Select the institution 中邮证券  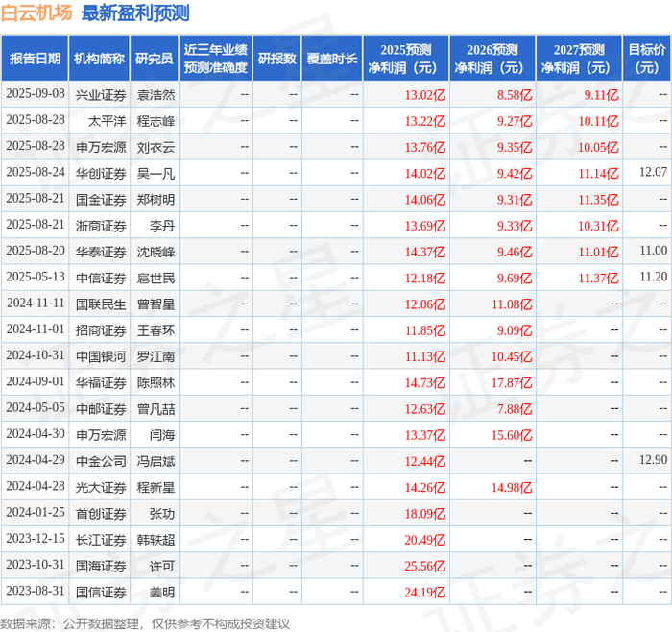click(x=101, y=408)
